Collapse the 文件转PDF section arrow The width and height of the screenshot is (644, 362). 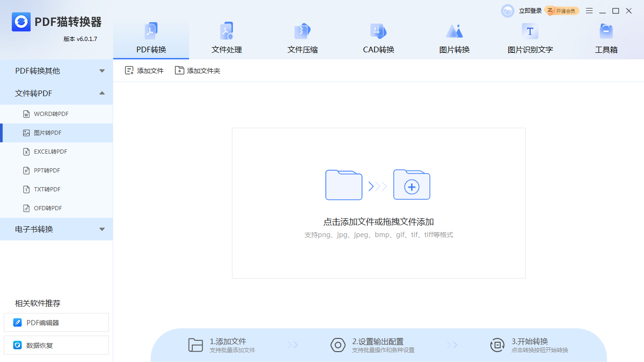pos(102,93)
